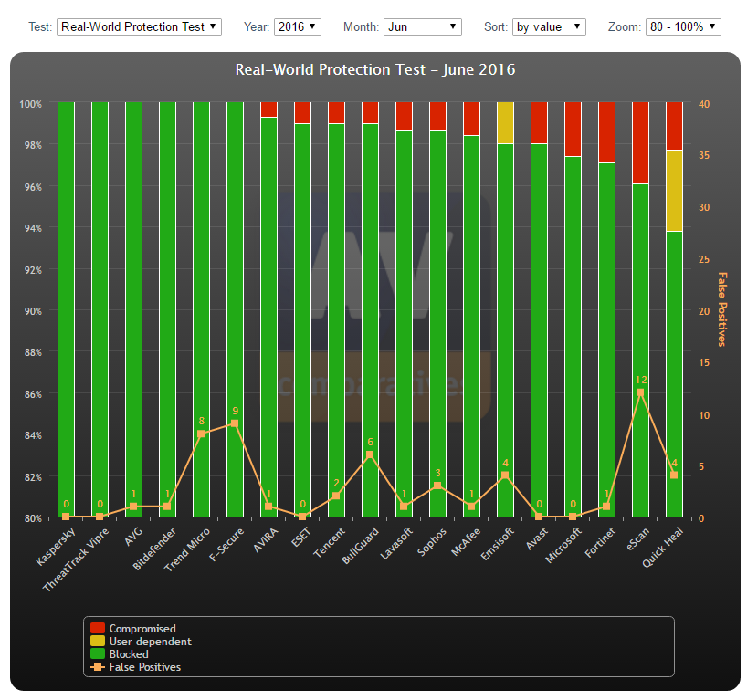
Task: Click the red compromised segment of McAfee
Action: click(471, 119)
